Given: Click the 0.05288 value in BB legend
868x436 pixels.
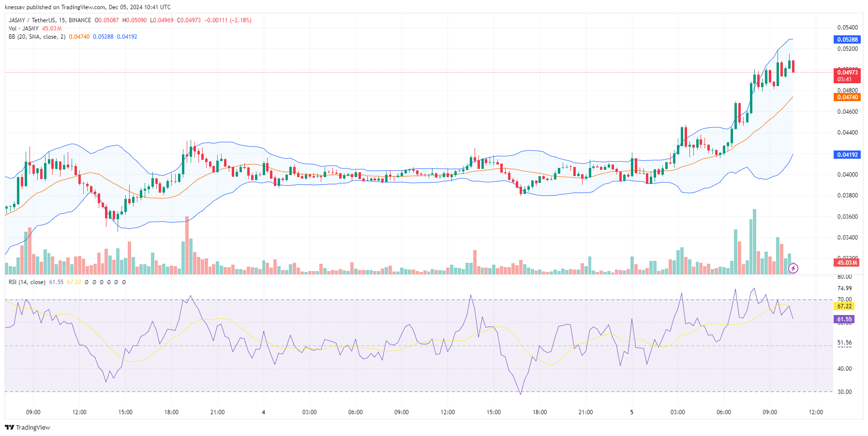Looking at the screenshot, I should click(103, 37).
